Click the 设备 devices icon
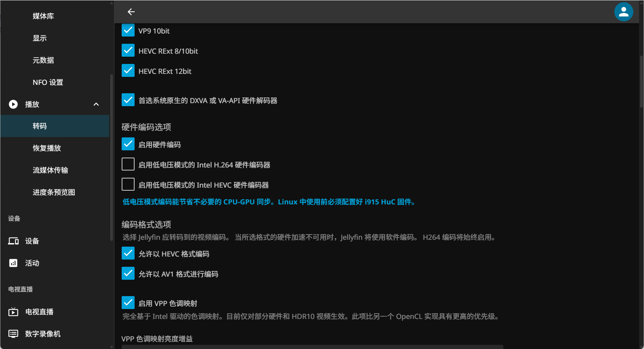This screenshot has width=644, height=349. click(13, 241)
